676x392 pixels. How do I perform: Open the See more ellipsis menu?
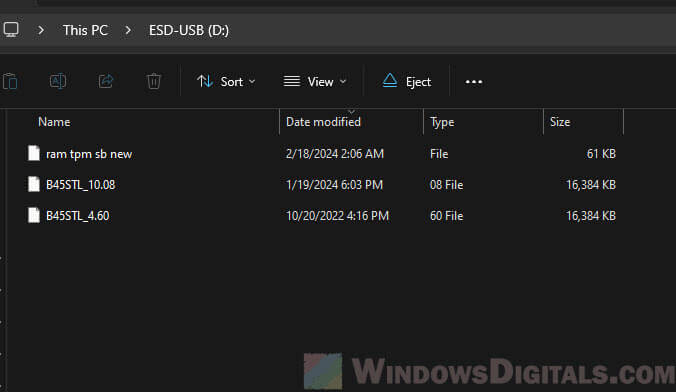point(474,82)
